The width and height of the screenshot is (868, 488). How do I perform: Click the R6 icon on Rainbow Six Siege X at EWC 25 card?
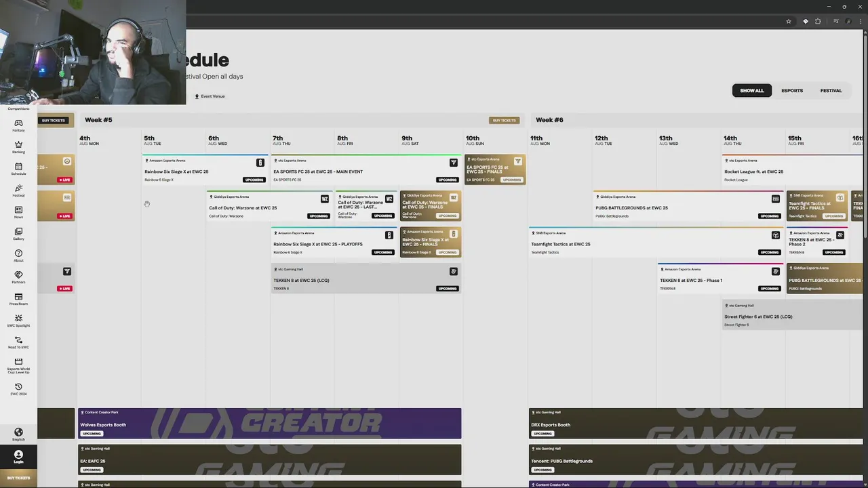pos(260,163)
